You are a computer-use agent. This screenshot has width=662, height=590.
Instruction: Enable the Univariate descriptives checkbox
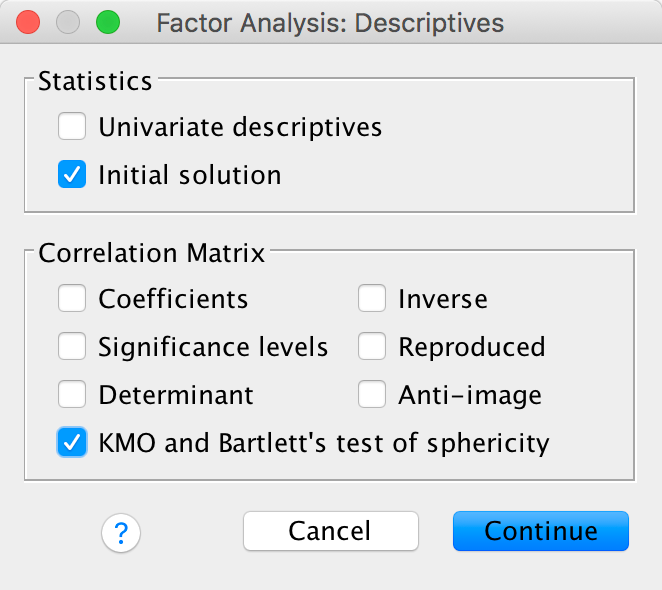(72, 127)
